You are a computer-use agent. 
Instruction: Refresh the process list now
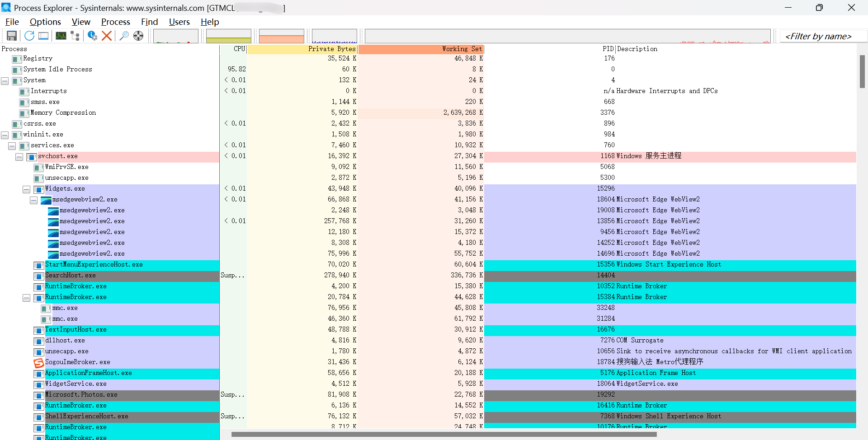[x=29, y=36]
